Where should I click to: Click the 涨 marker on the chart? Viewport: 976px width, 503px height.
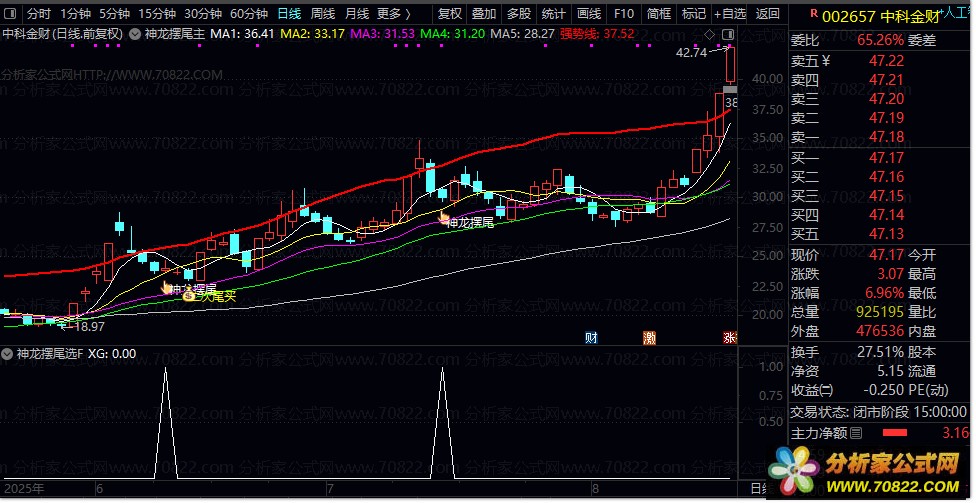[x=730, y=337]
